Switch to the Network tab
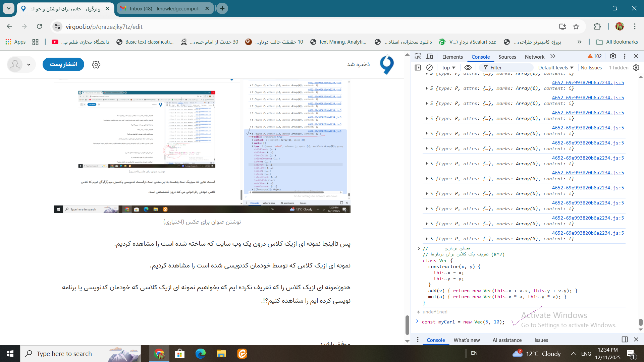 point(534,57)
